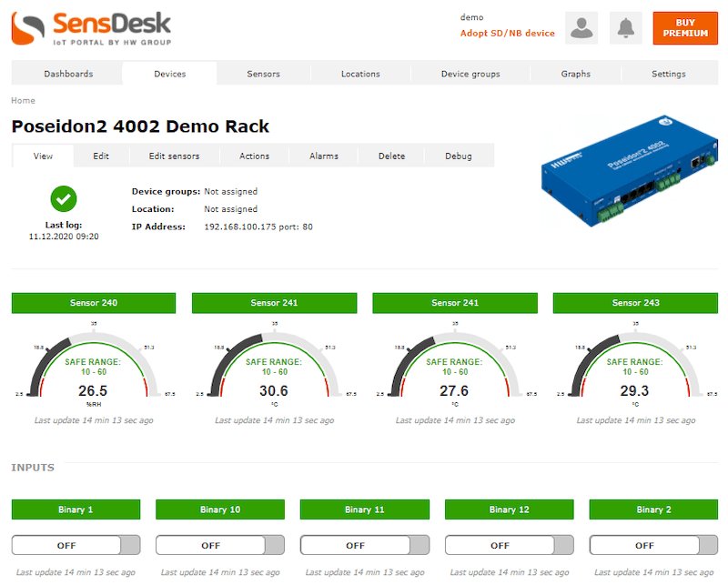Go to the Graphs menu item
This screenshot has height=585, width=728.
pyautogui.click(x=575, y=74)
